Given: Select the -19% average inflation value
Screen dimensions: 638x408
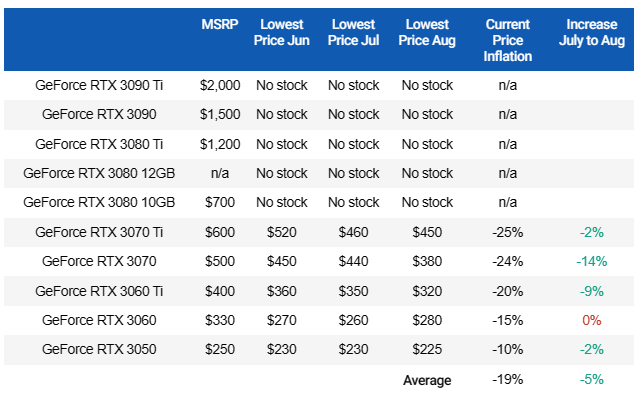Looking at the screenshot, I should click(507, 380).
